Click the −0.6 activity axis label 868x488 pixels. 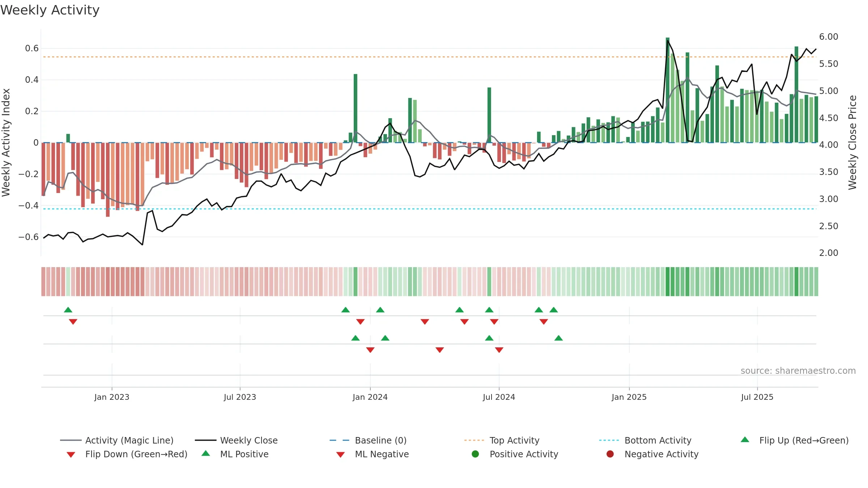tap(29, 237)
